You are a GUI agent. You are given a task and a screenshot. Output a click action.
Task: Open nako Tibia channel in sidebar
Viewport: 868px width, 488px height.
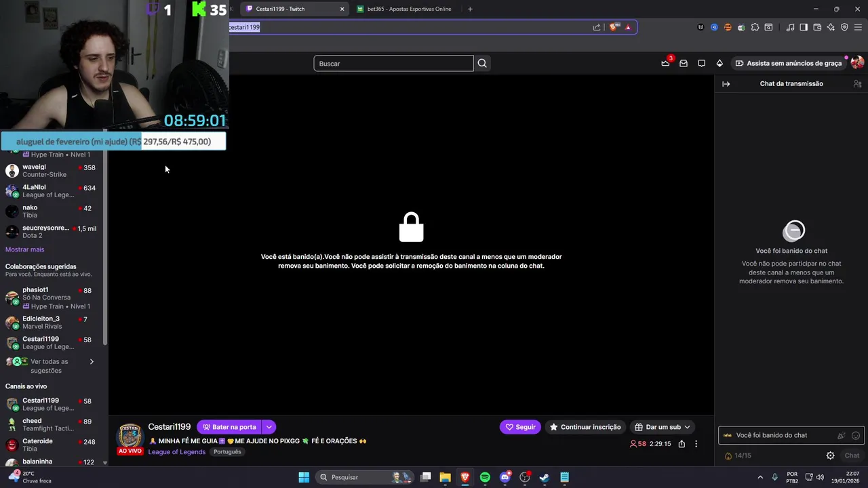(52, 211)
